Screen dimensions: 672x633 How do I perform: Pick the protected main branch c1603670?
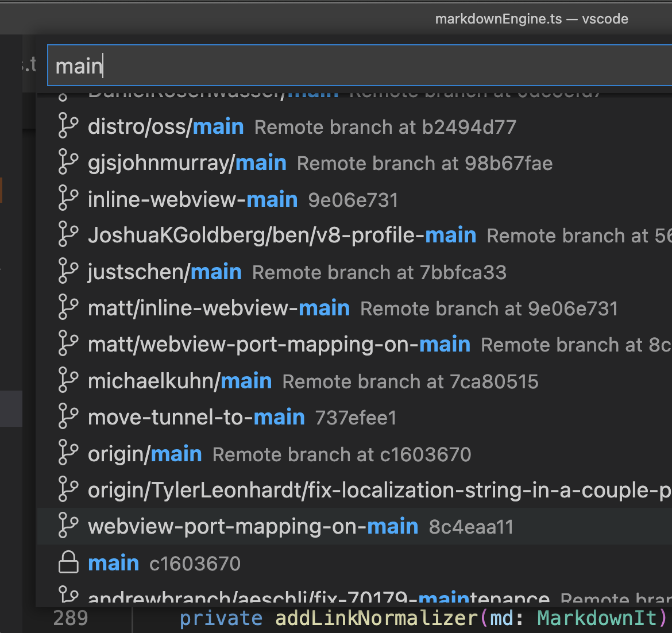point(354,563)
